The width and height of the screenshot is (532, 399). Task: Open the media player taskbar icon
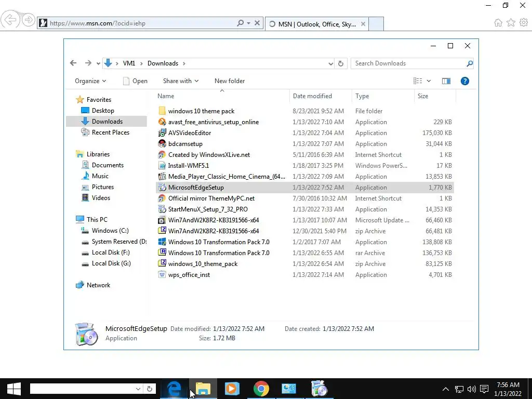click(x=232, y=389)
